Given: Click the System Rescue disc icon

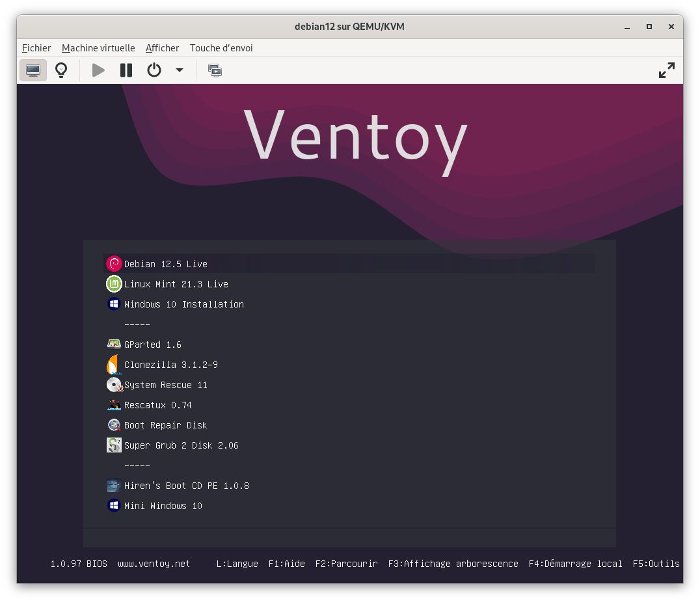Looking at the screenshot, I should coord(114,385).
